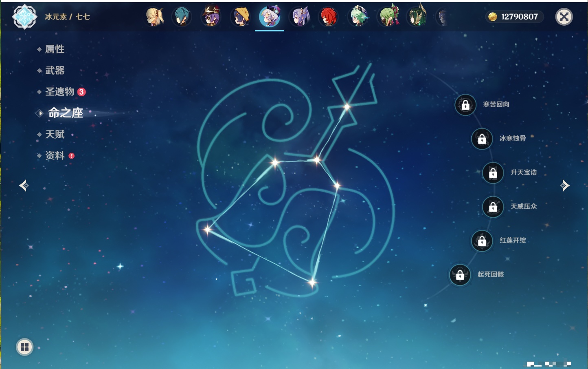Go to previous character with left arrow
The height and width of the screenshot is (369, 588).
click(24, 186)
